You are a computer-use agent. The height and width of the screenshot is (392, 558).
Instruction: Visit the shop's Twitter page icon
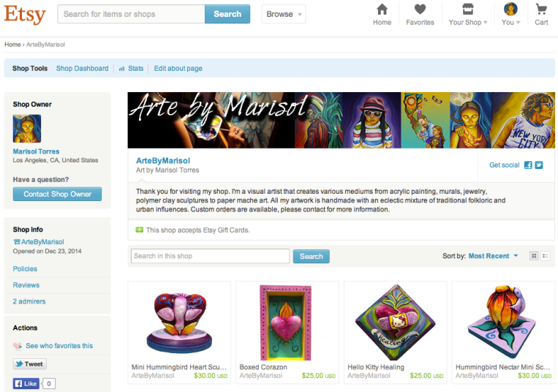(539, 165)
